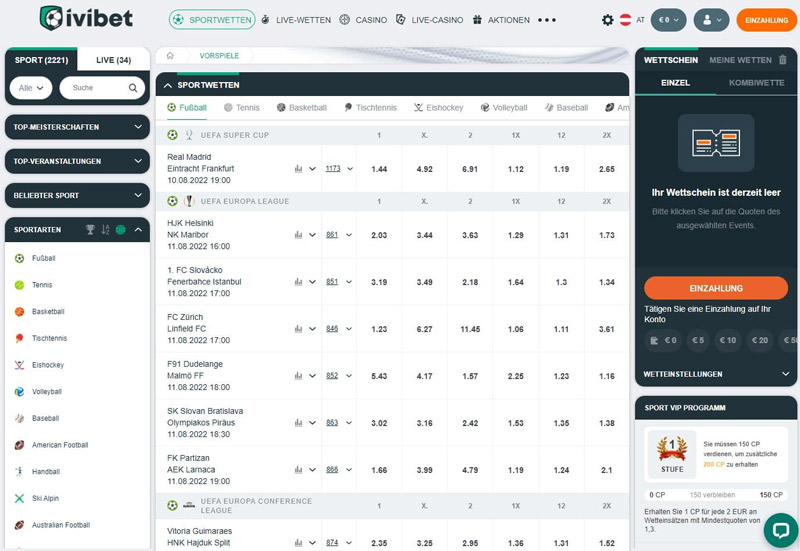Open Aktionen in top navigation

(501, 20)
